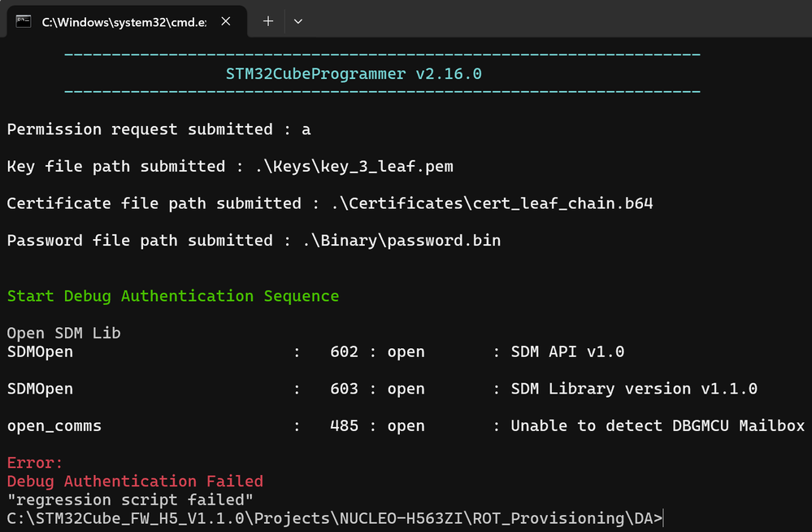Click the green Start Debug Authentication Sequence text
The image size is (812, 532).
173,296
